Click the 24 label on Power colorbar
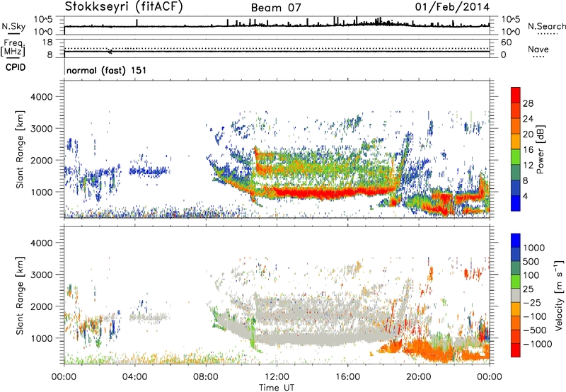Screen dimensions: 566x392 (x=528, y=119)
